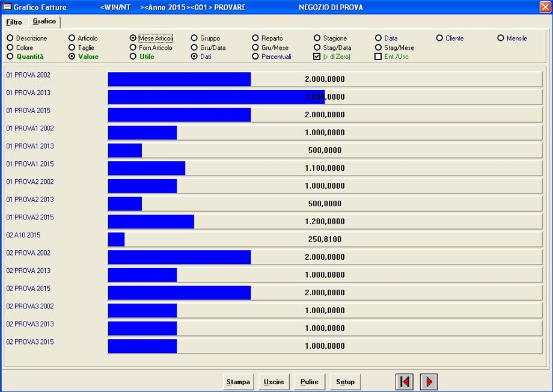
Task: Close the Grafico Fatture window
Action: point(545,7)
